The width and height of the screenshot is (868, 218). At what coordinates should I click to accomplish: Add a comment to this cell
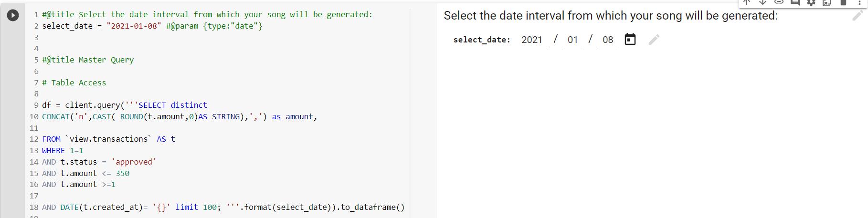pos(795,2)
